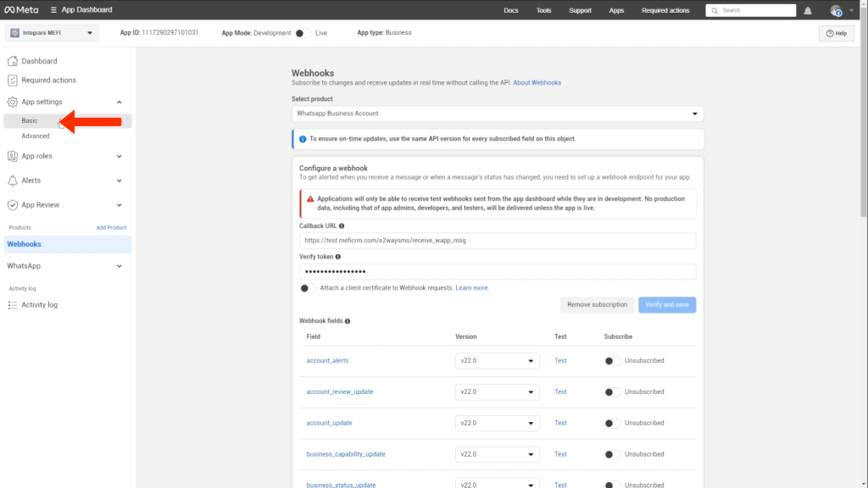Open the business_capability_update field link
This screenshot has height=488, width=868.
click(346, 454)
